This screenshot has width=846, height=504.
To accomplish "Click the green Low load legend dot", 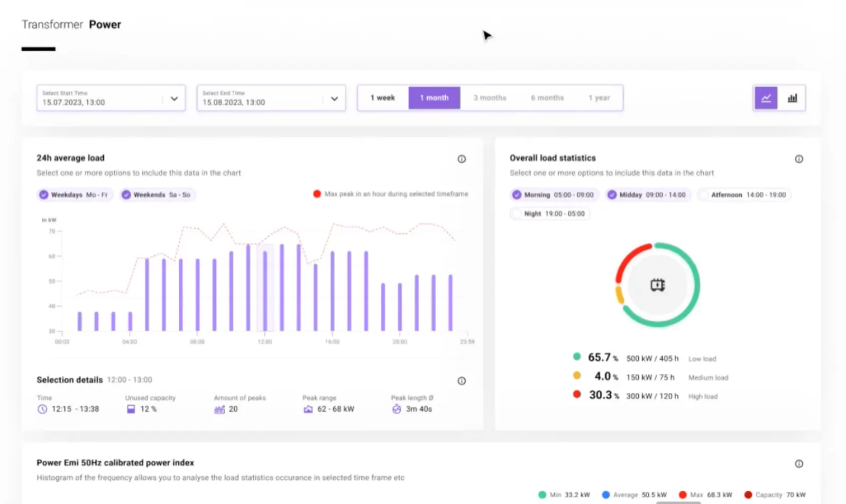I will click(x=577, y=357).
